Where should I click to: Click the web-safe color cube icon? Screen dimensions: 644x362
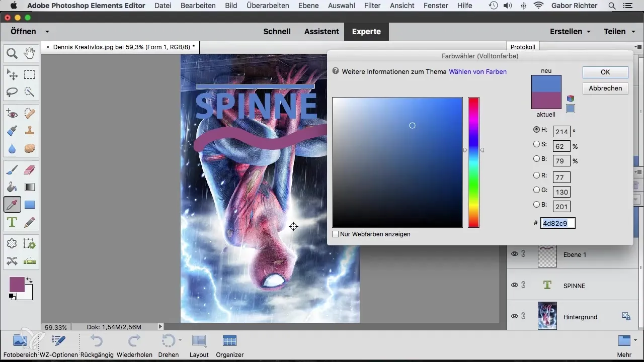click(x=571, y=99)
